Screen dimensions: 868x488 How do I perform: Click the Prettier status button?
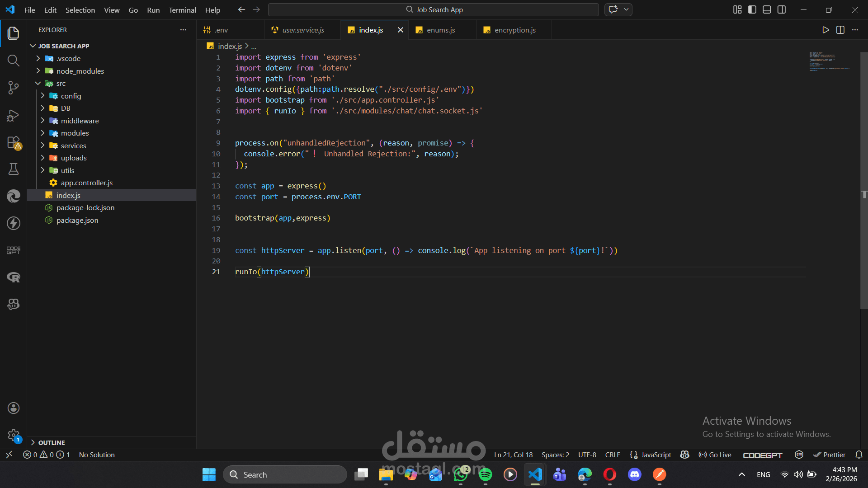click(829, 455)
